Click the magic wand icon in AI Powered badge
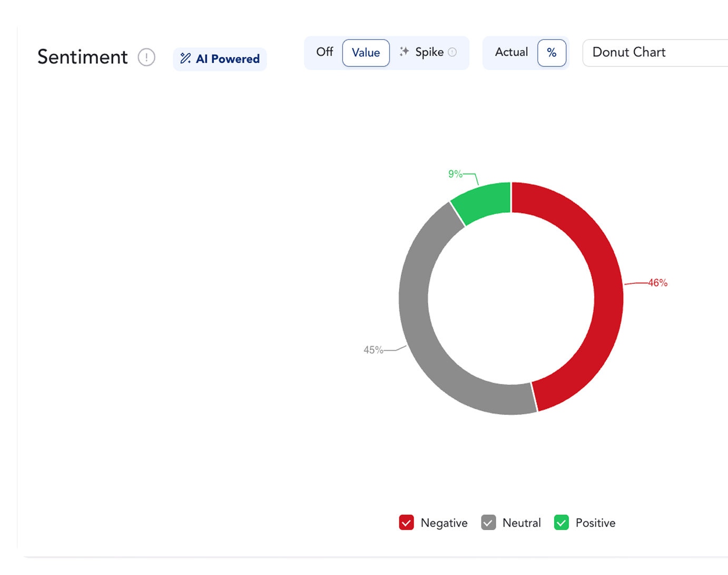This screenshot has height=575, width=728. coord(185,58)
